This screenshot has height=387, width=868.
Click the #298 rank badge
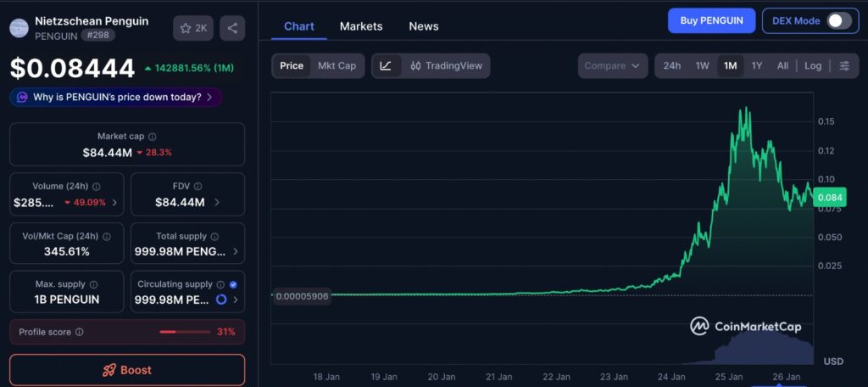(x=99, y=36)
